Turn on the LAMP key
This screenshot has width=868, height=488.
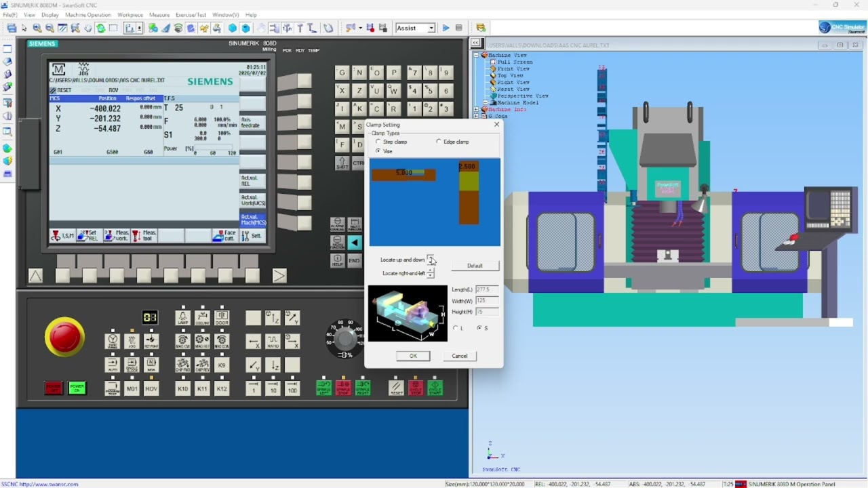[182, 317]
